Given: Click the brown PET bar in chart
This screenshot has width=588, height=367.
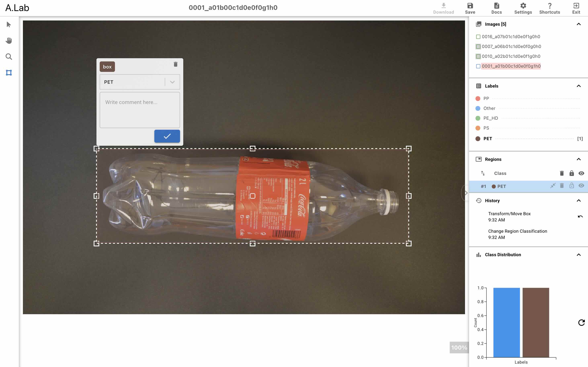Looking at the screenshot, I should 536,323.
